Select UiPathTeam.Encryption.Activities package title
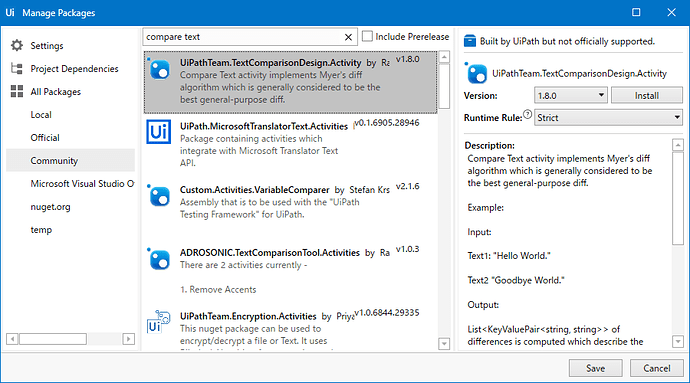 (x=248, y=316)
